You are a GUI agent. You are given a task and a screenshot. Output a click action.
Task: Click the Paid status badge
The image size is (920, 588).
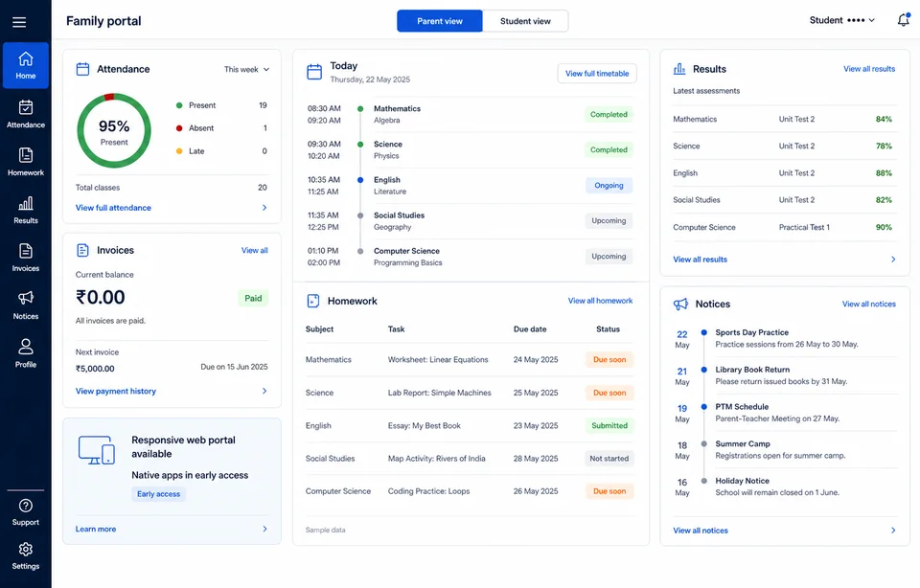click(253, 299)
